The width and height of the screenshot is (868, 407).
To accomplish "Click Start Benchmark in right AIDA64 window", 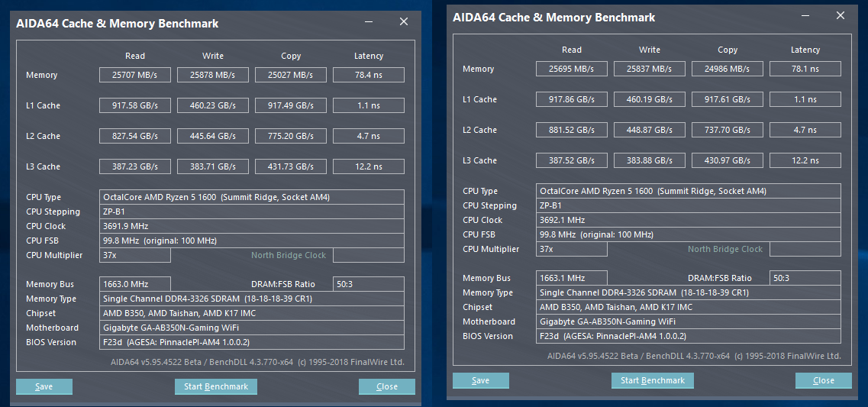I will coord(653,380).
